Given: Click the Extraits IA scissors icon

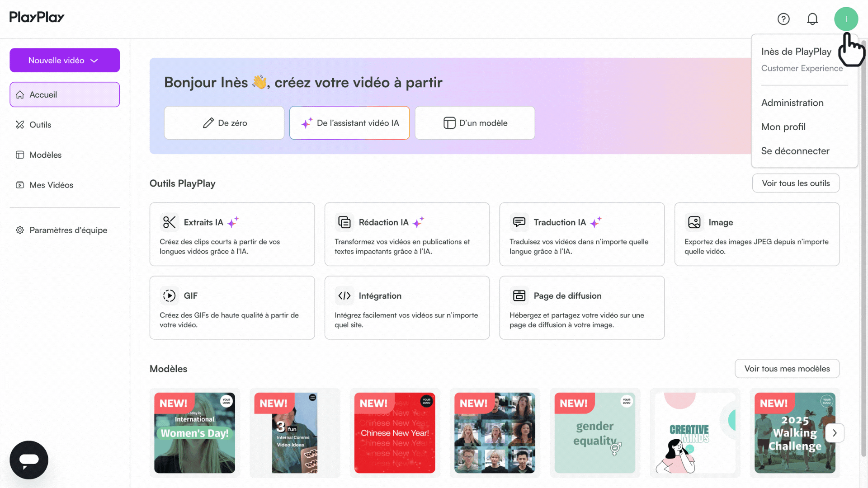Looking at the screenshot, I should [169, 222].
